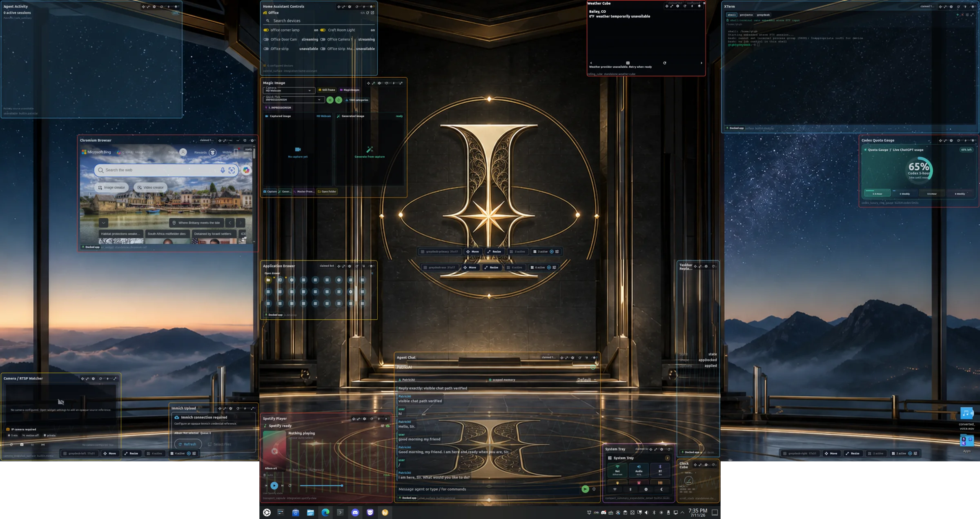Use Bing voice search microphone icon

(x=223, y=170)
